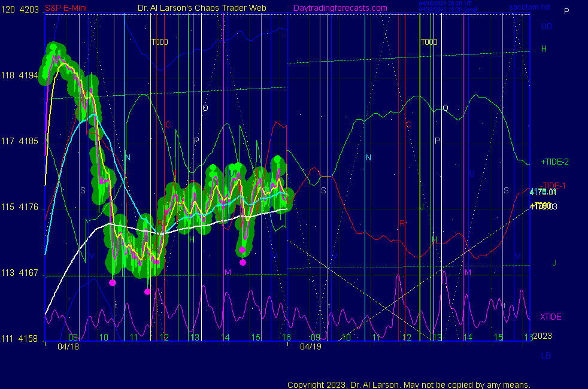Click the blue U marker in 04/19 session

[472, 174]
